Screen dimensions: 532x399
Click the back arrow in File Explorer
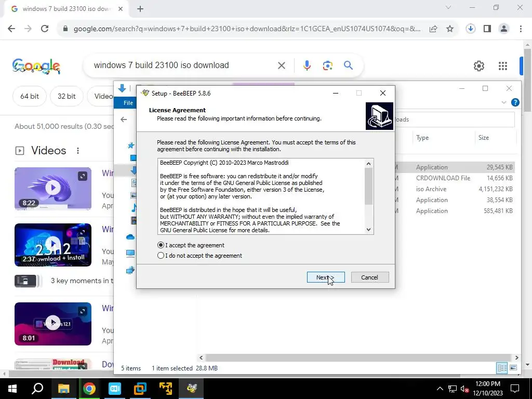124,119
